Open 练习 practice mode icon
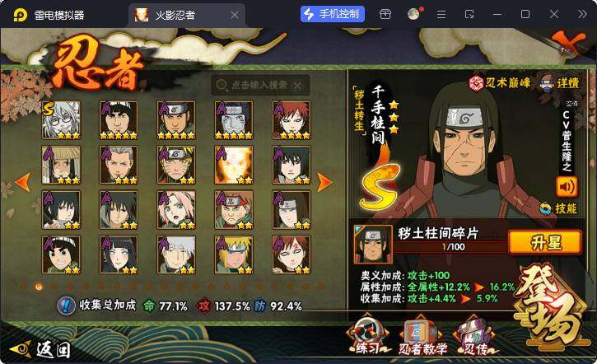 (x=367, y=336)
